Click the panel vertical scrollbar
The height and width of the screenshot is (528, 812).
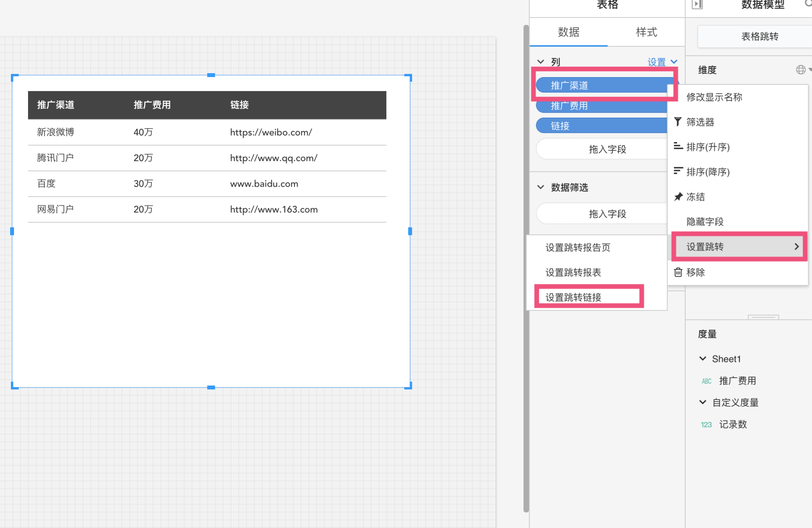(x=526, y=268)
